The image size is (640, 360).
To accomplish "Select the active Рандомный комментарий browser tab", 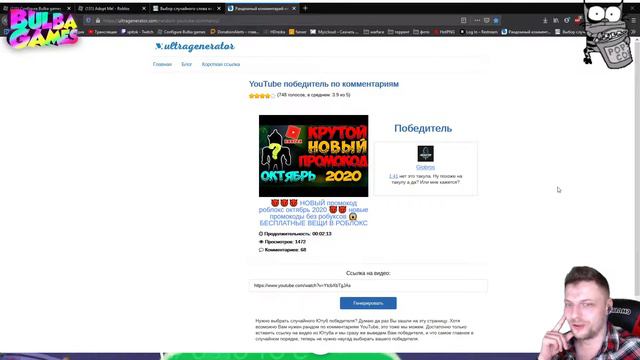I will (x=261, y=8).
